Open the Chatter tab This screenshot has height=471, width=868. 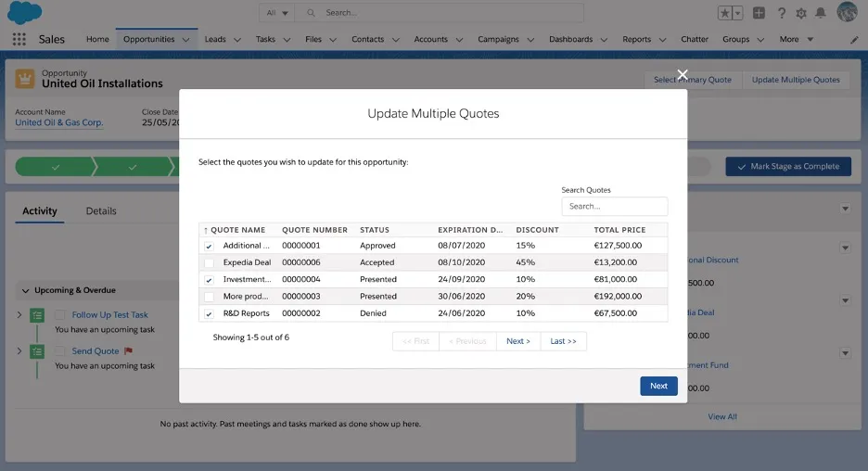(x=695, y=39)
